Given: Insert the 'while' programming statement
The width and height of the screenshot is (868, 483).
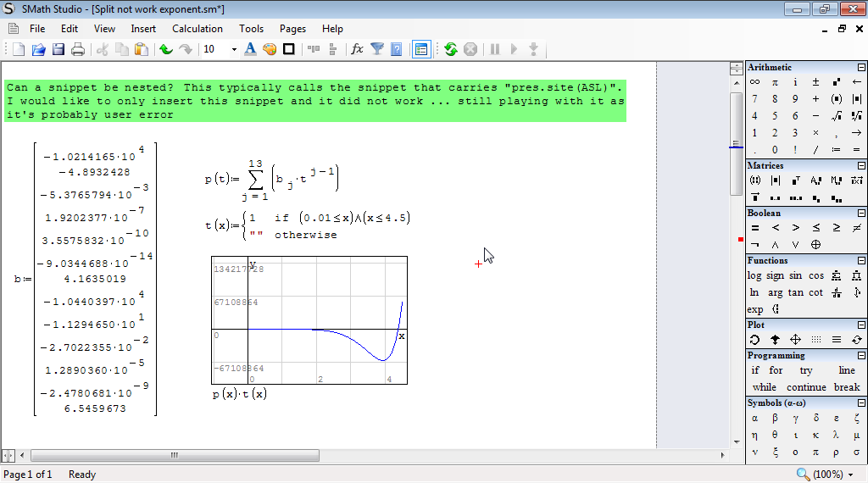Looking at the screenshot, I should (764, 387).
